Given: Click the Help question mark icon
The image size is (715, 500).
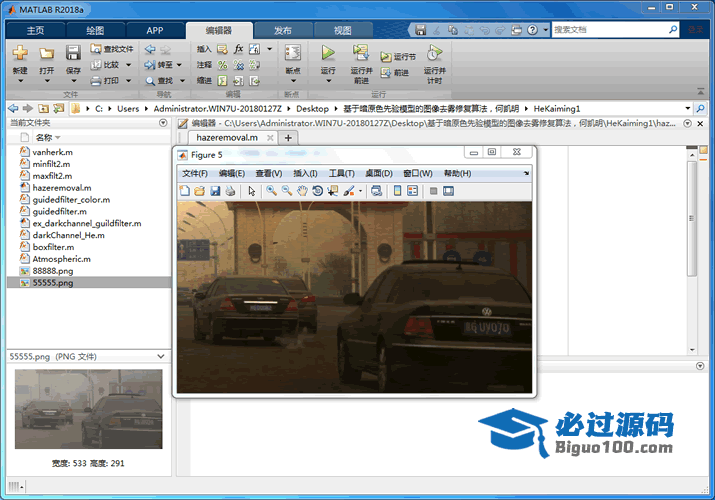Looking at the screenshot, I should pos(530,29).
